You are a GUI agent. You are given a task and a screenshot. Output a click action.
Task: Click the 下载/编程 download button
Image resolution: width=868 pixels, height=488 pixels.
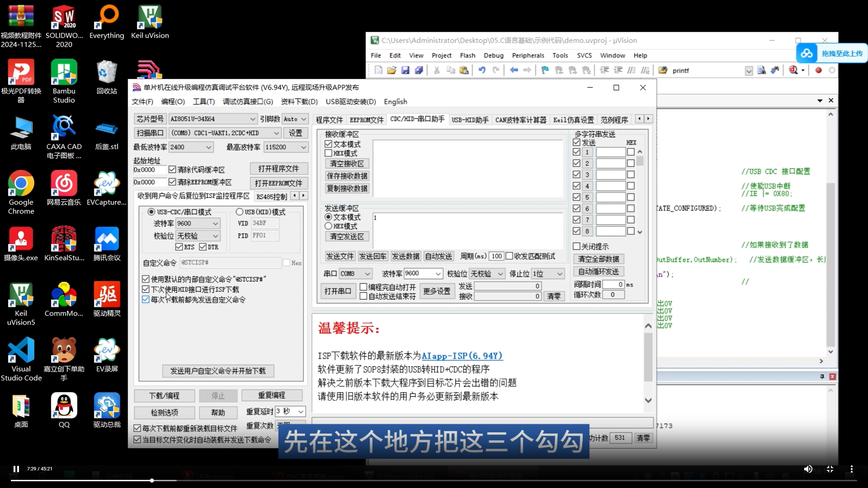164,395
